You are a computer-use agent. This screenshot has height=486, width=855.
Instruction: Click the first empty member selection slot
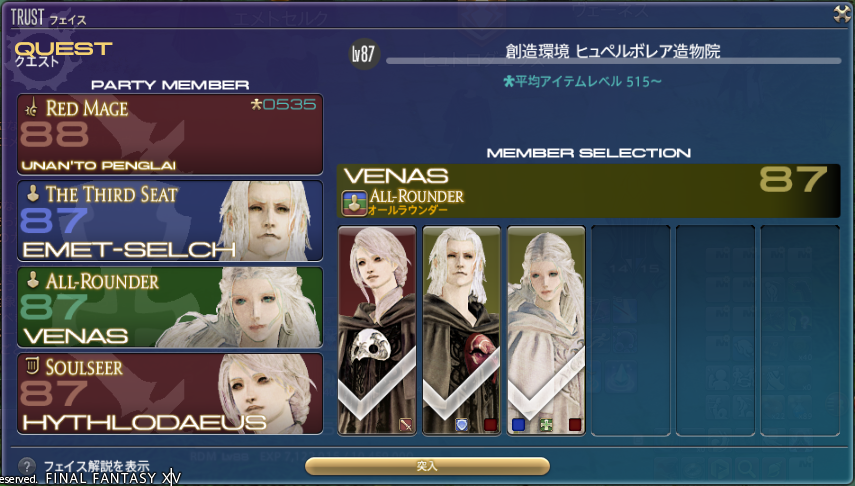coord(630,331)
